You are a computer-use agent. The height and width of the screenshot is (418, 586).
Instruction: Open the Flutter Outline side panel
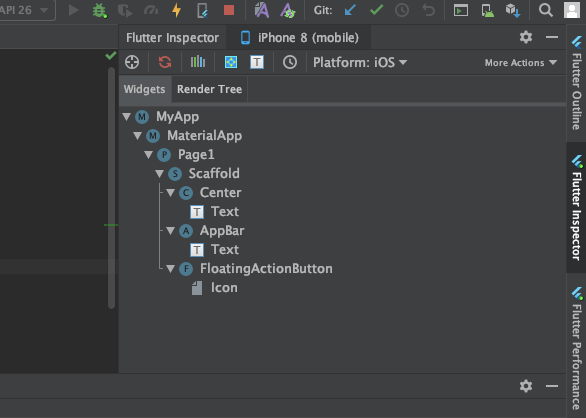tap(577, 83)
